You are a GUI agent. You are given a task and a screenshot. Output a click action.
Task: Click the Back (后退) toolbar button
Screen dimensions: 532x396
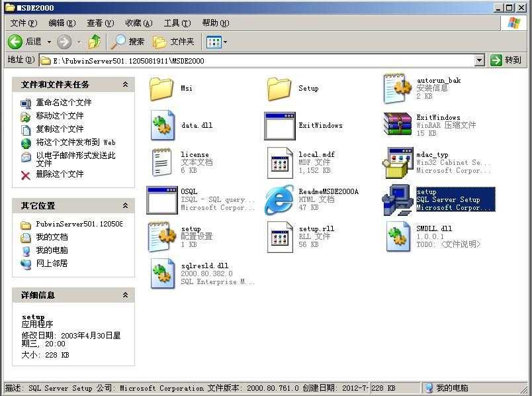24,42
